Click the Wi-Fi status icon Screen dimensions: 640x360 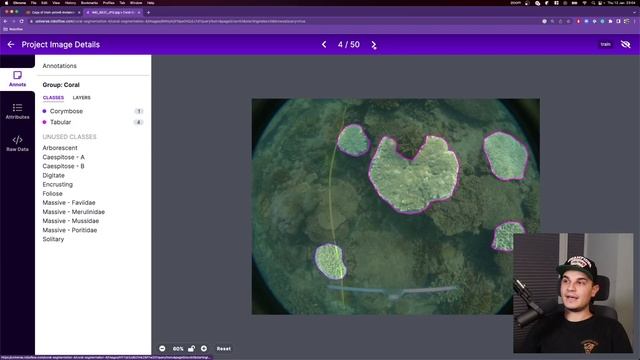click(x=584, y=3)
